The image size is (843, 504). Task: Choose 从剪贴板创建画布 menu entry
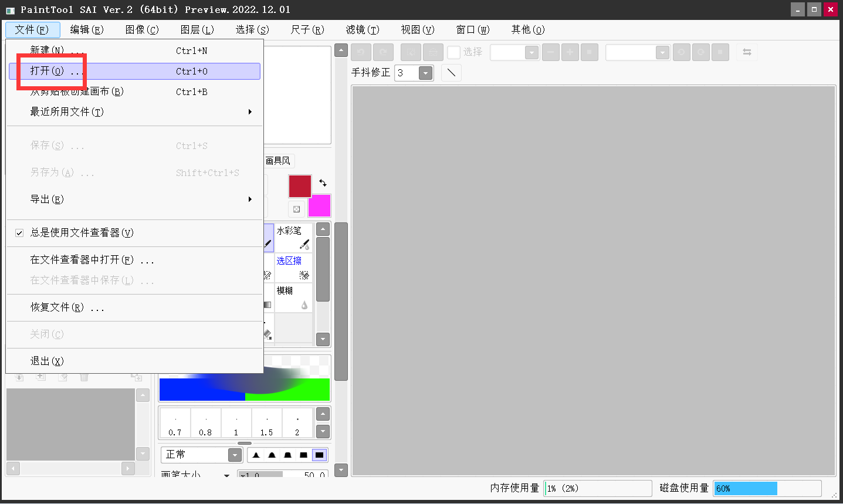[x=134, y=92]
